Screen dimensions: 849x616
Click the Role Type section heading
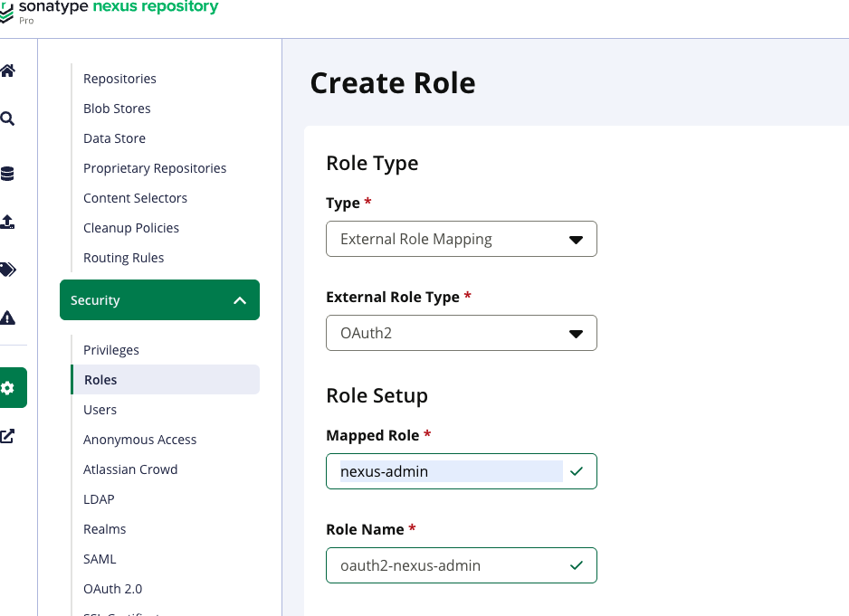point(372,163)
